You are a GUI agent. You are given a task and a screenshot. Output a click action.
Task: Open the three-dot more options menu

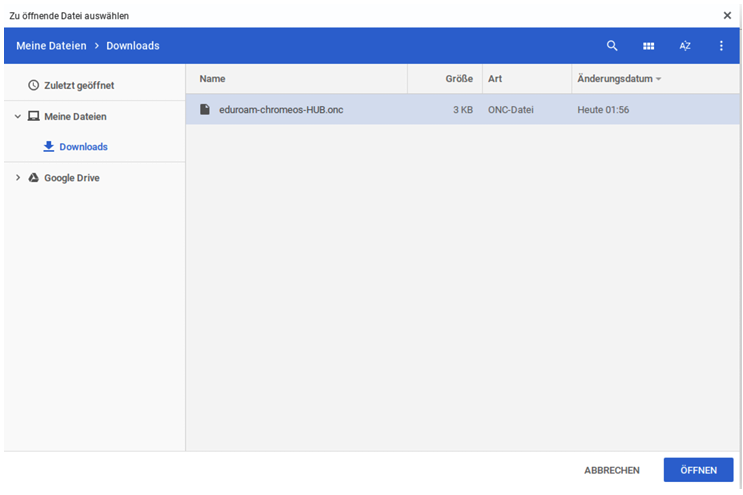pos(721,45)
